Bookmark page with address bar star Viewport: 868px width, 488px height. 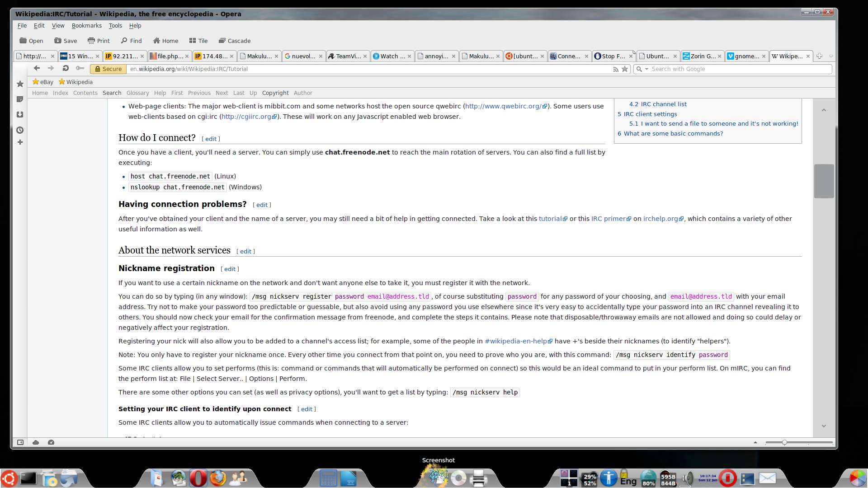tap(625, 69)
